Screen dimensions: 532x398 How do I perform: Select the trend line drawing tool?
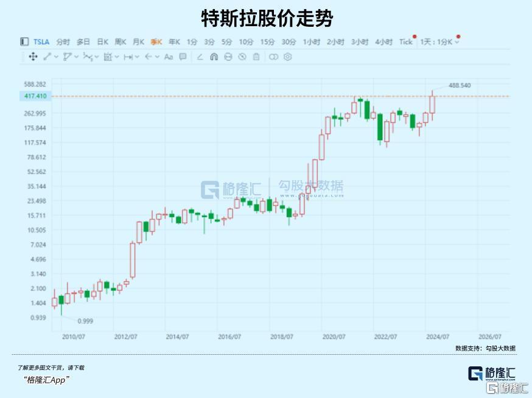pos(47,57)
